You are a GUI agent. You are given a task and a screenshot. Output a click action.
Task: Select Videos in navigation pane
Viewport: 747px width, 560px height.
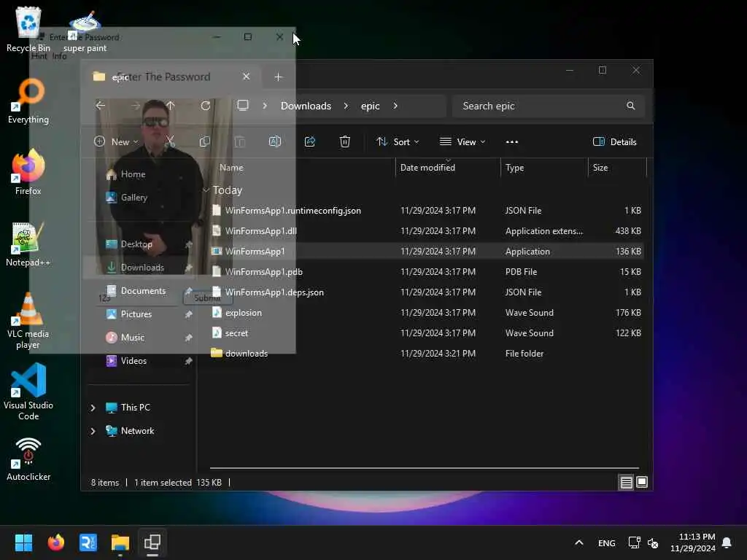tap(133, 361)
